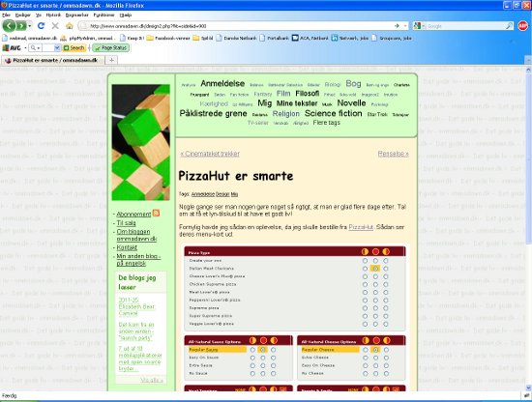Open the Rediger menu
Image resolution: width=532 pixels, height=402 pixels.
tap(23, 14)
